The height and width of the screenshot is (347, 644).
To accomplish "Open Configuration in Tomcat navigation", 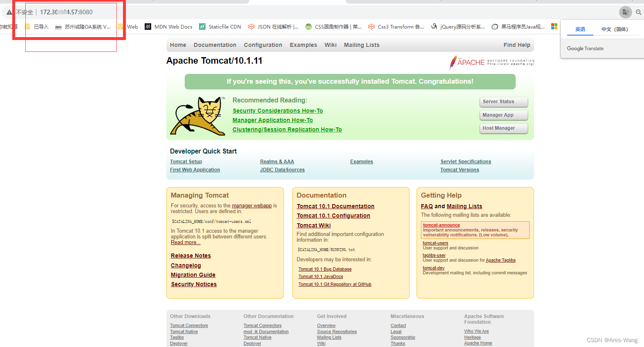I will [263, 45].
